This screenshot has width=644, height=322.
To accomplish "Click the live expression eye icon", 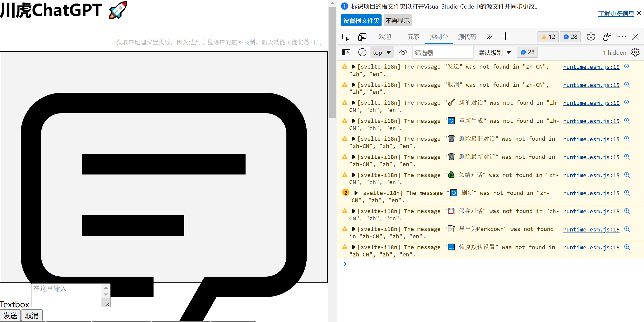I will pyautogui.click(x=403, y=52).
